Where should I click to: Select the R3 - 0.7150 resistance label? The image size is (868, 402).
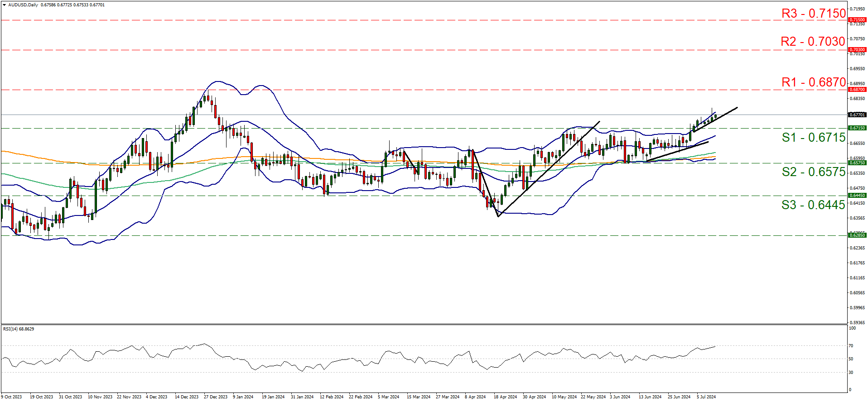(814, 14)
